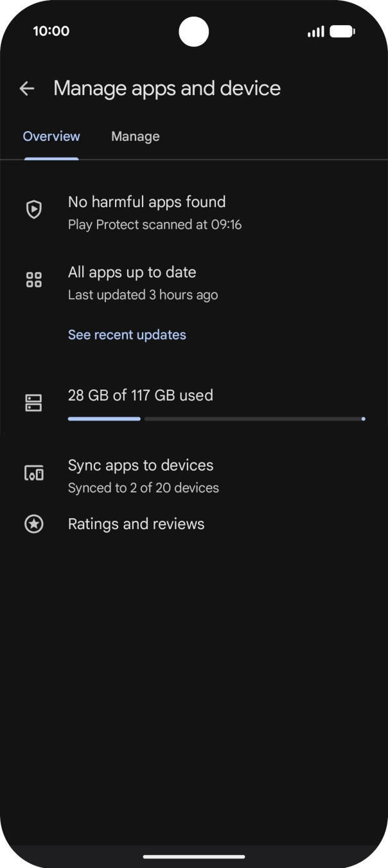Tap the Play Protect shield icon
This screenshot has width=388, height=868.
(x=33, y=210)
